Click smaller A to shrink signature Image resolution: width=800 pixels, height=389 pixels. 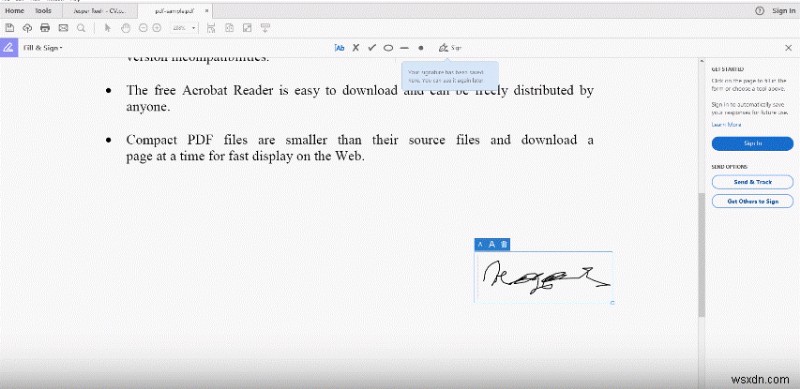tap(480, 245)
